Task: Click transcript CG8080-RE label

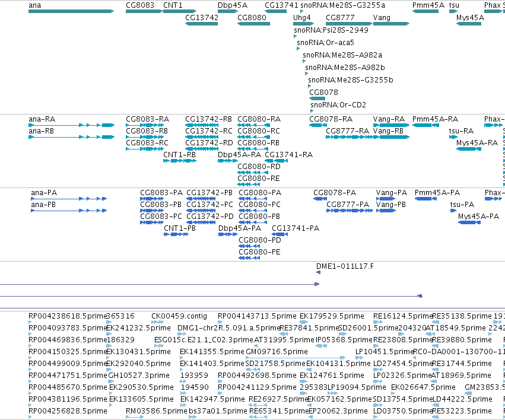Action: (x=259, y=179)
